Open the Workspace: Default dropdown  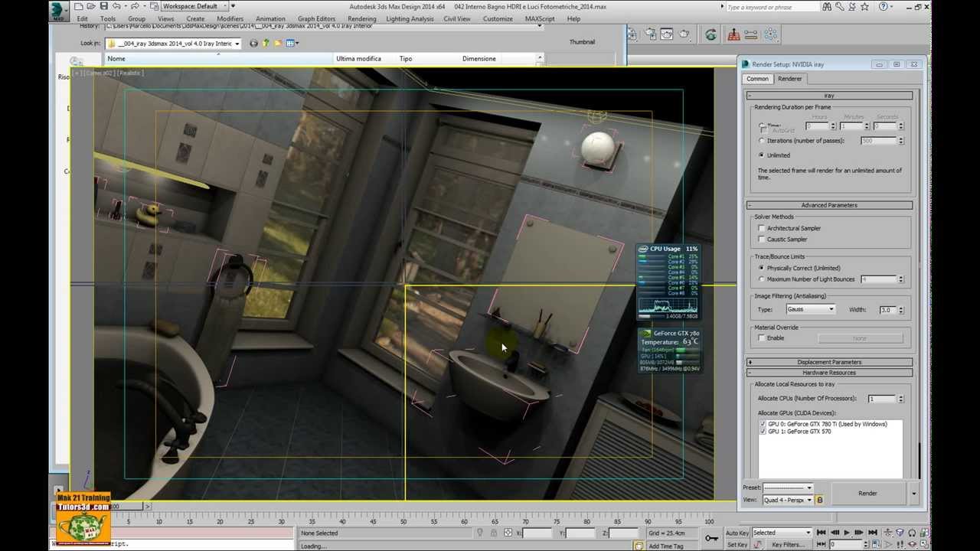tap(194, 6)
